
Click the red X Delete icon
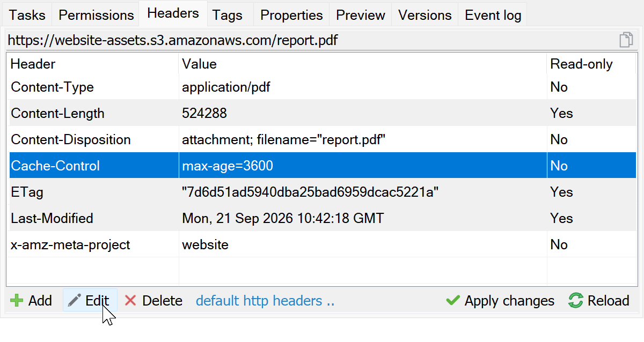[x=130, y=301]
